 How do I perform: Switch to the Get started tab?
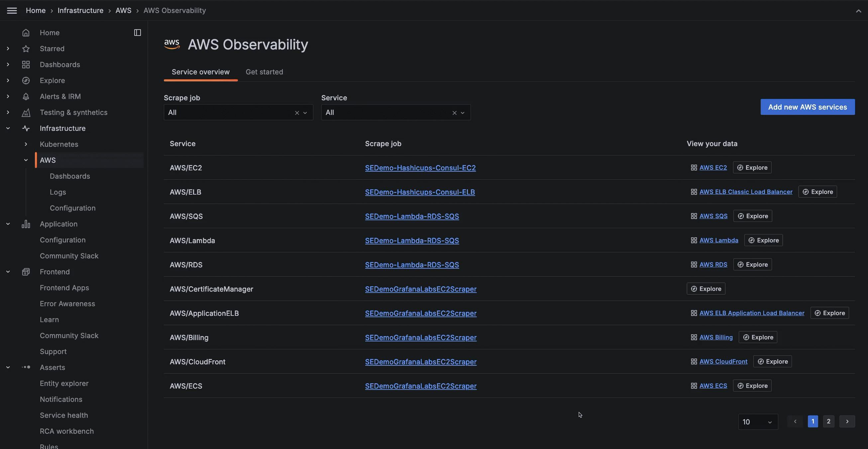click(264, 72)
